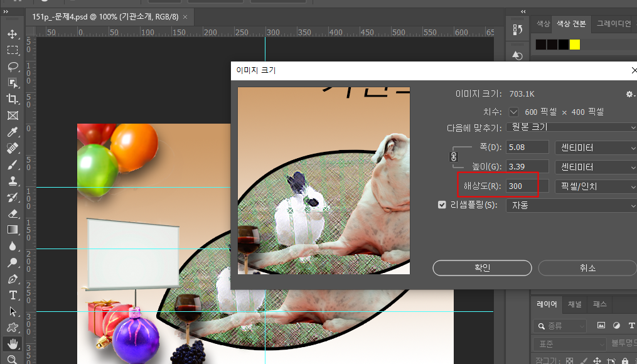Open the 치수 dimensions unit dropdown

(x=513, y=112)
